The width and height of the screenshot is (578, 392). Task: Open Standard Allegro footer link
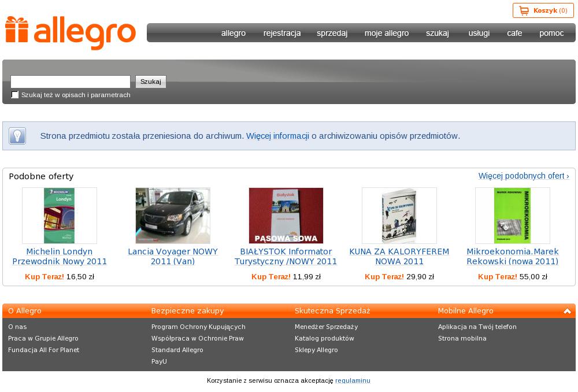click(177, 350)
